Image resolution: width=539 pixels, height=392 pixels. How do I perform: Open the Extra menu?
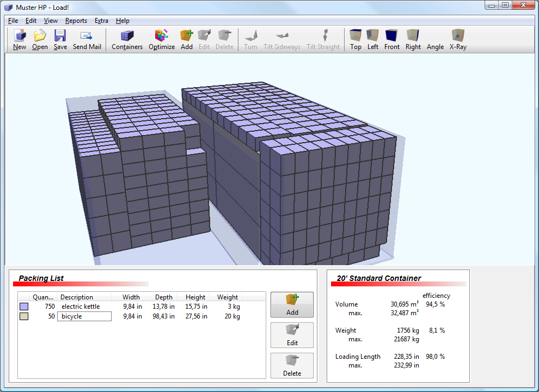tap(101, 21)
